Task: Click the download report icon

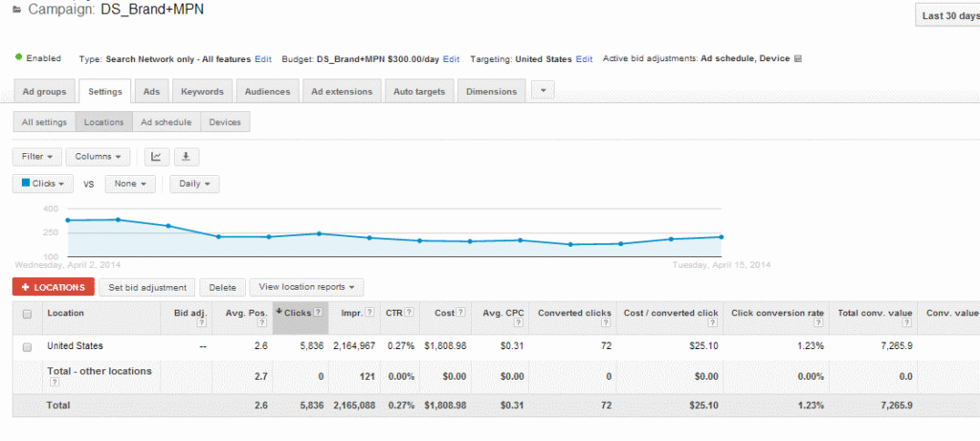Action: point(186,156)
